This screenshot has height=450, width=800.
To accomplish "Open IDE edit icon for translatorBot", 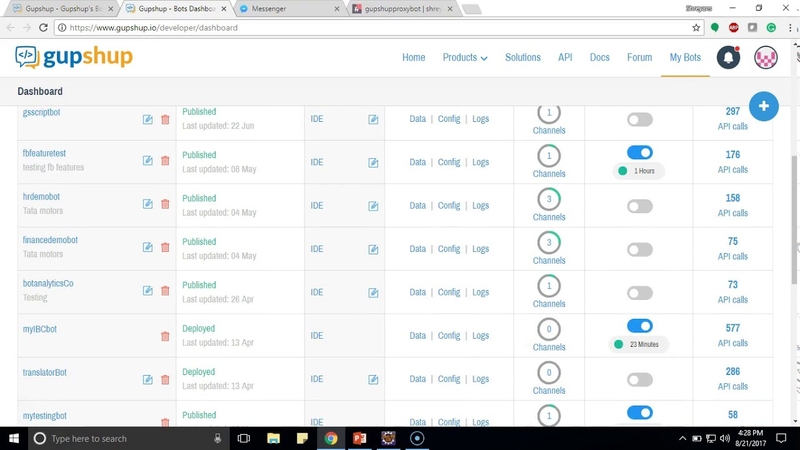I will pyautogui.click(x=373, y=380).
